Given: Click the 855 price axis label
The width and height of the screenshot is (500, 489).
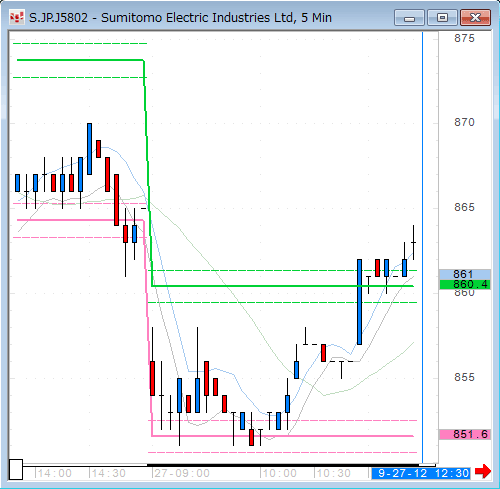Looking at the screenshot, I should [x=464, y=377].
